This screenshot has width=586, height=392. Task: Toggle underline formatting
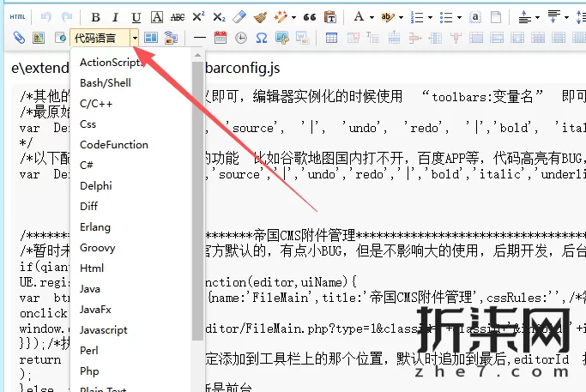tap(136, 17)
